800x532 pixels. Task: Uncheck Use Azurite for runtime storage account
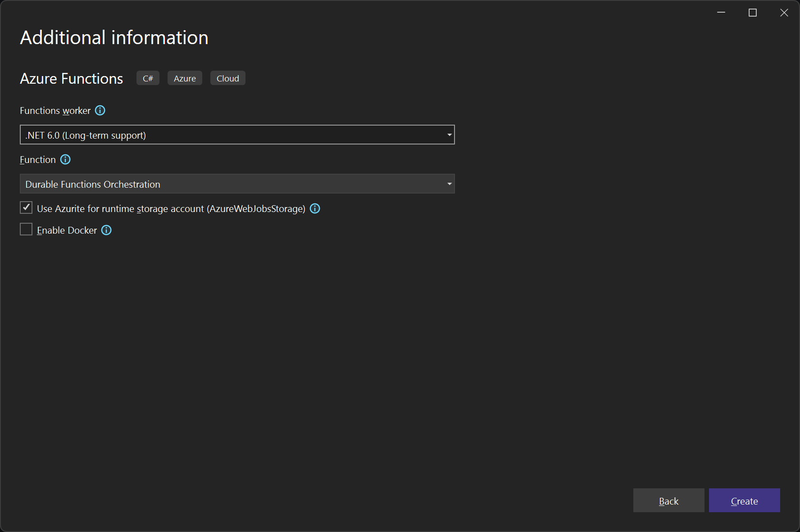tap(26, 207)
